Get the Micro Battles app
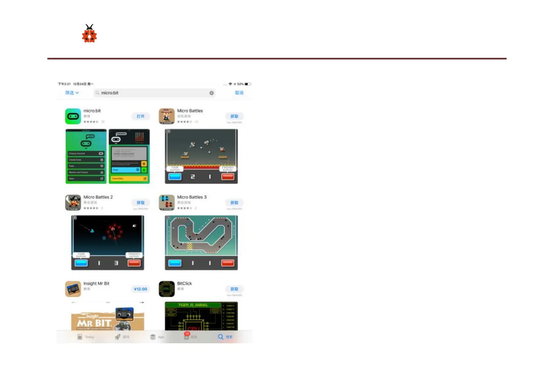Image resolution: width=554 pixels, height=392 pixels. [234, 116]
